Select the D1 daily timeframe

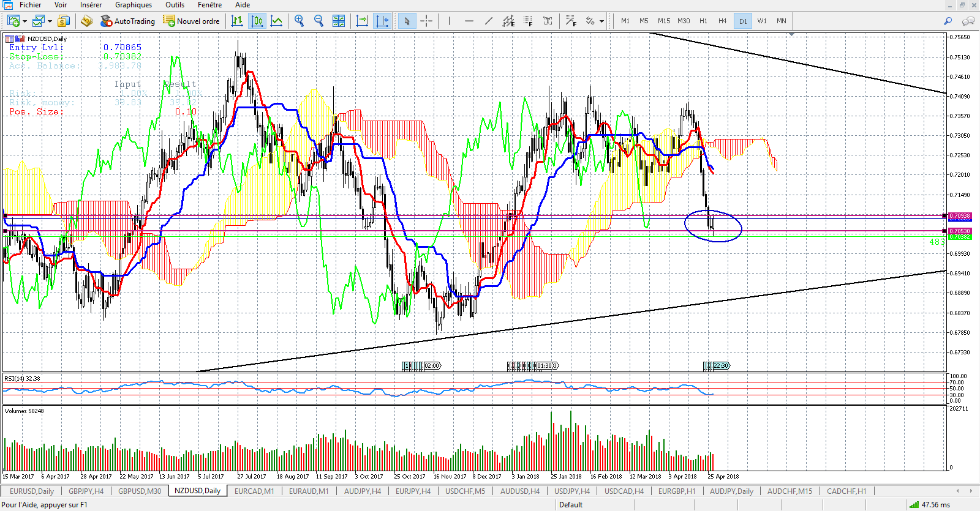743,21
